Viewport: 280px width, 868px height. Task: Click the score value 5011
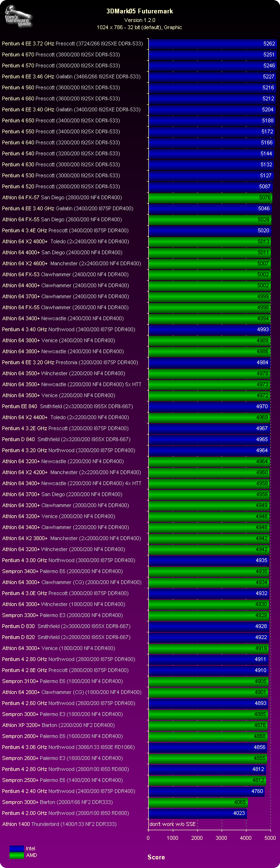click(x=263, y=252)
